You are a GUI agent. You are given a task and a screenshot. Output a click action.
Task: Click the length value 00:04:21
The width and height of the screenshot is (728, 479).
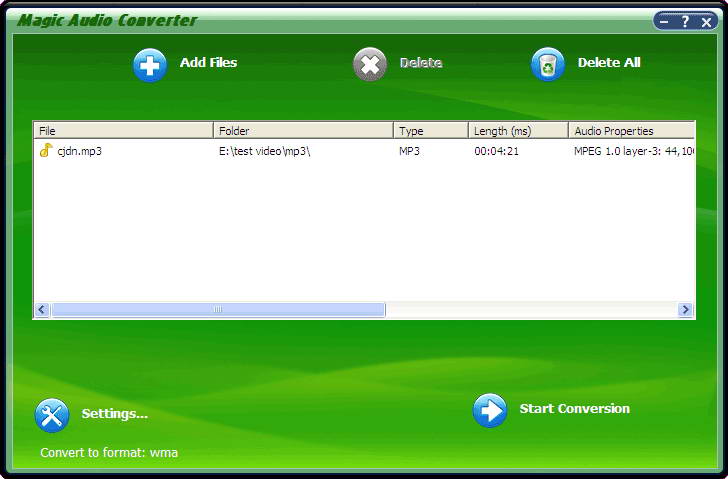[x=496, y=151]
